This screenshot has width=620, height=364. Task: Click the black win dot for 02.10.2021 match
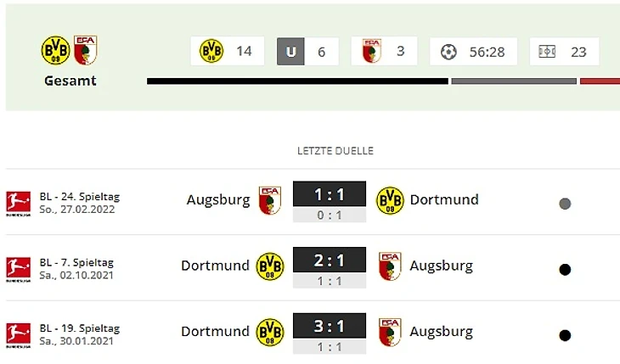[x=565, y=270]
